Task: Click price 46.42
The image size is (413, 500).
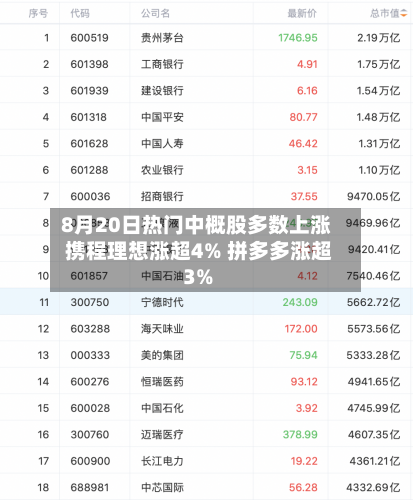Action: (x=303, y=144)
